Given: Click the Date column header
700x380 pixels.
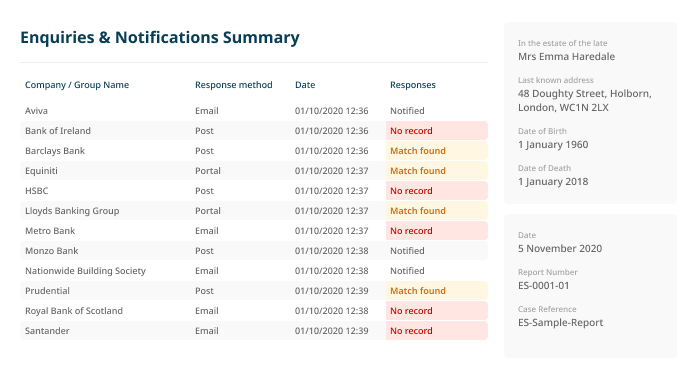Looking at the screenshot, I should (305, 85).
